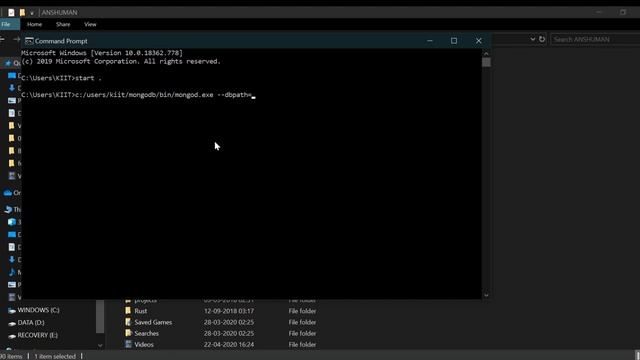Switch to the Share ribbon tab
This screenshot has width=640, height=360.
tap(63, 24)
